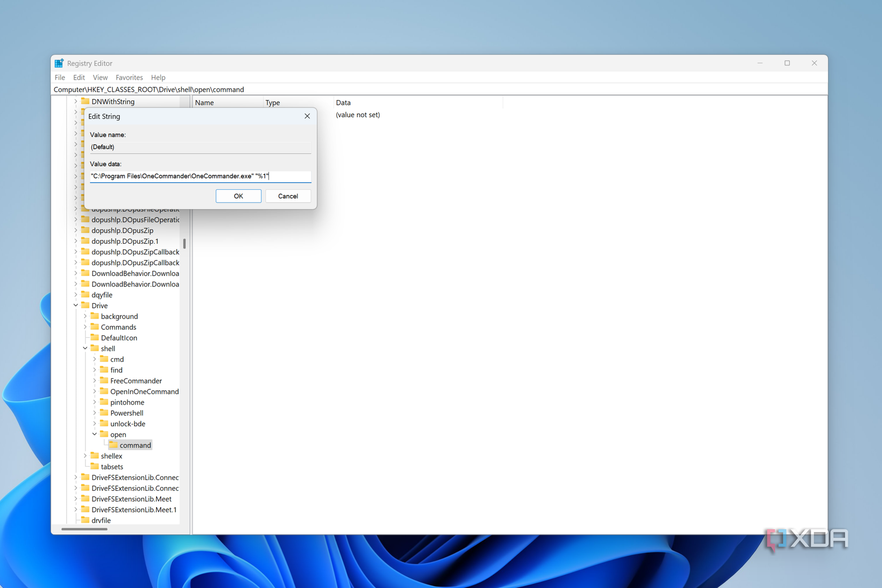Click the Registry Editor icon in title bar
The height and width of the screenshot is (588, 882).
59,63
